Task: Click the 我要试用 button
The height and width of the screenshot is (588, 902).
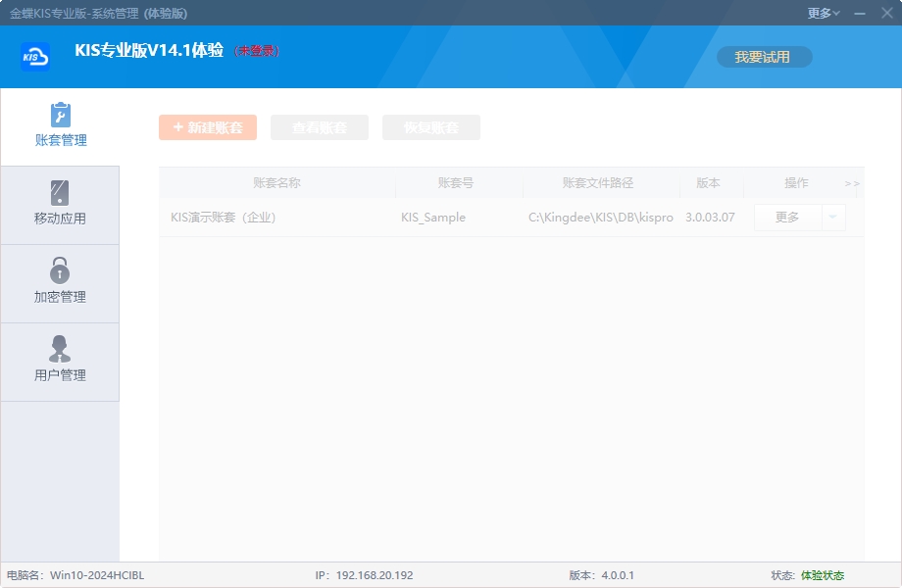Action: tap(764, 57)
